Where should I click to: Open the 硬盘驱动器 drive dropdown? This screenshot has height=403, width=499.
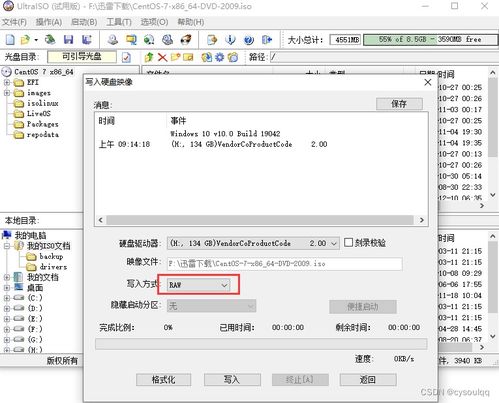(x=253, y=243)
